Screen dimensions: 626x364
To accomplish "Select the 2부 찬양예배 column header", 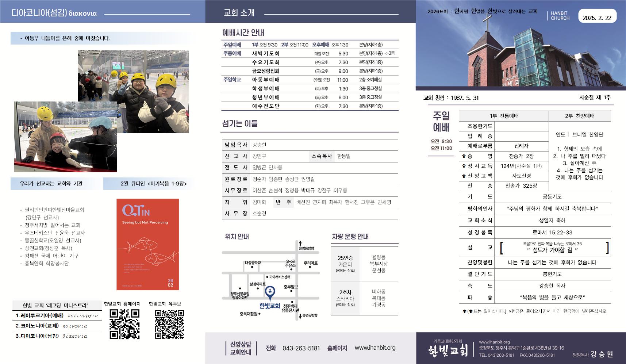I will pos(580,116).
